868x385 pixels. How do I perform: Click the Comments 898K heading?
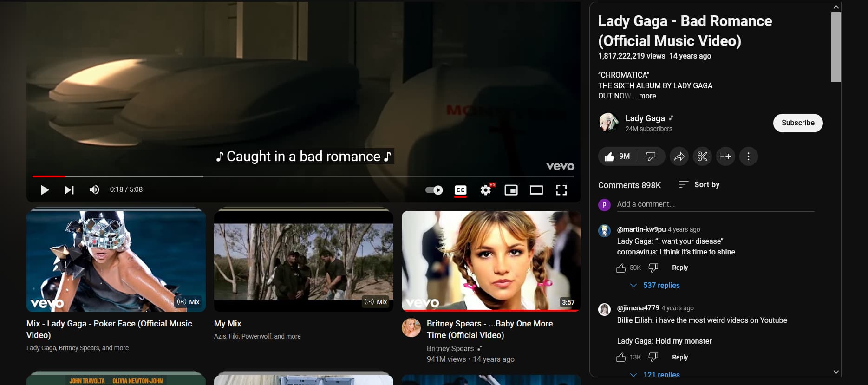(629, 185)
